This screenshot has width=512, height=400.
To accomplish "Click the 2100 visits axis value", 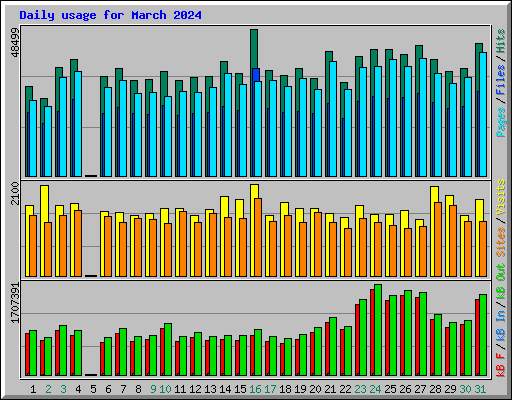I will coord(15,193).
